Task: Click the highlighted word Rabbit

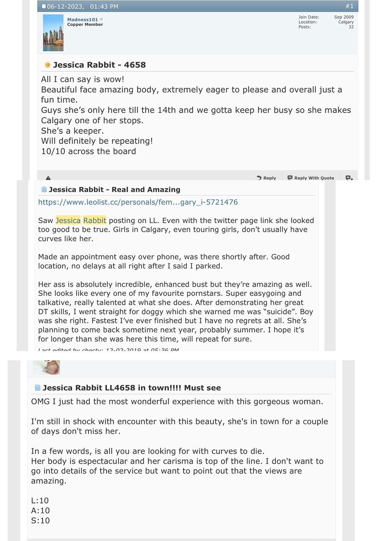Action: pos(94,221)
